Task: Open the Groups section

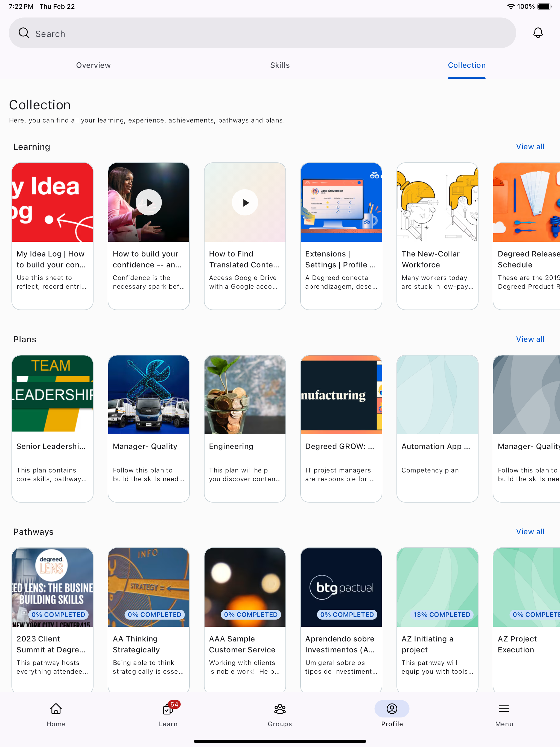Action: pyautogui.click(x=280, y=715)
